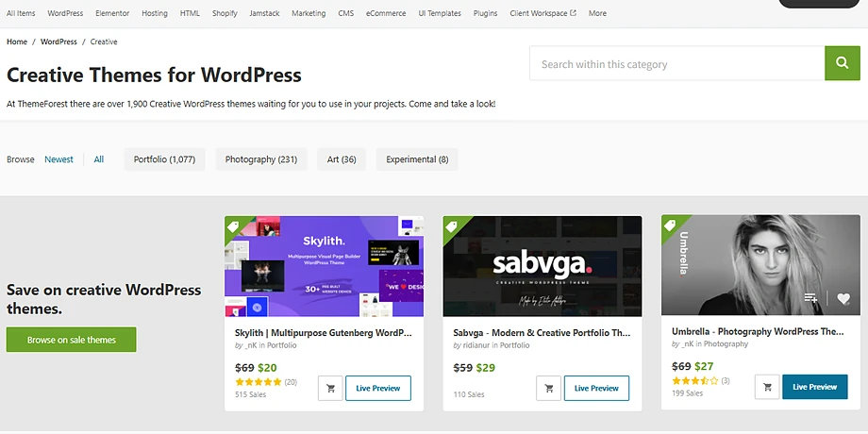Open the Shopify category
Image resolution: width=868 pixels, height=434 pixels.
[225, 13]
